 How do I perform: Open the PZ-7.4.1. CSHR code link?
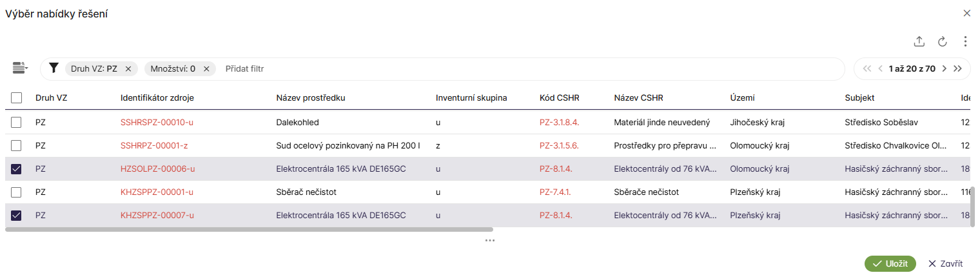coord(556,192)
